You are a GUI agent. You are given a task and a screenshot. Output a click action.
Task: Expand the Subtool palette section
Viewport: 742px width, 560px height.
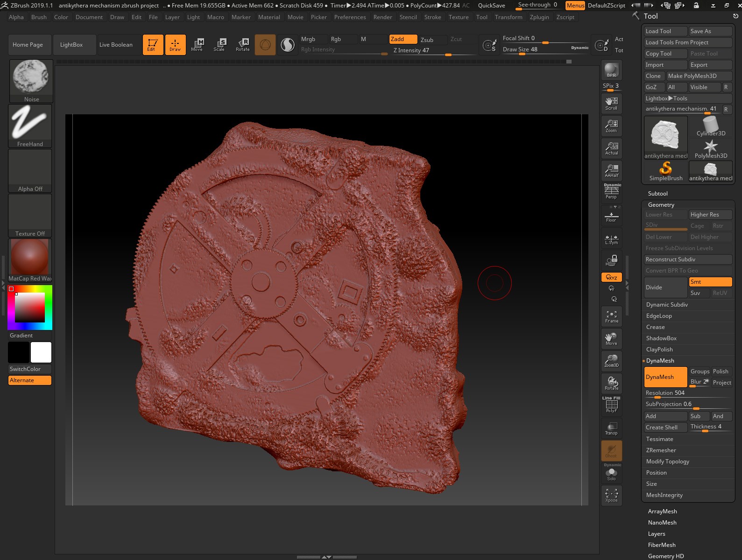point(657,194)
